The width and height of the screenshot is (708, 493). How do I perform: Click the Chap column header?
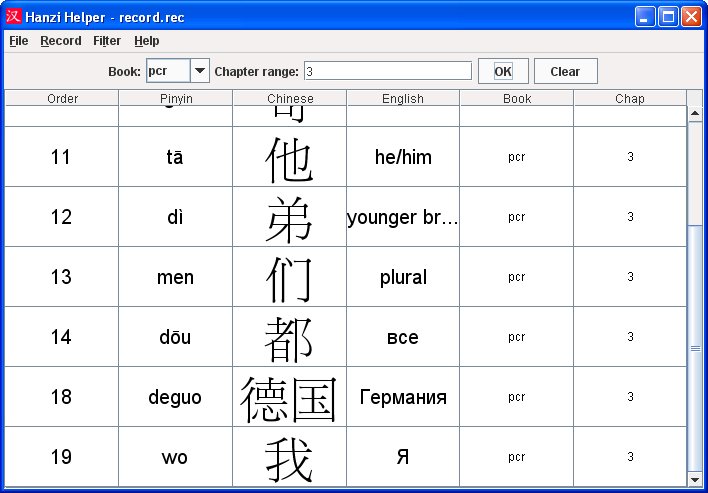coord(629,98)
